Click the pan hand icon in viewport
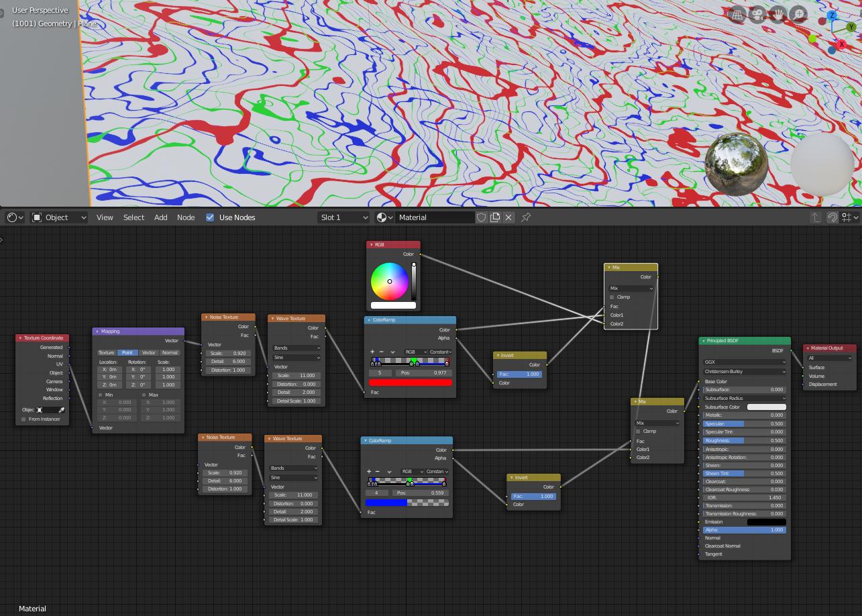 click(778, 14)
